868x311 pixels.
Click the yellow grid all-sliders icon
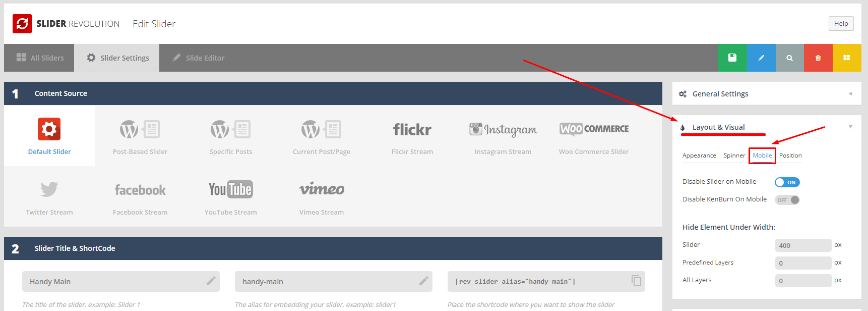847,58
